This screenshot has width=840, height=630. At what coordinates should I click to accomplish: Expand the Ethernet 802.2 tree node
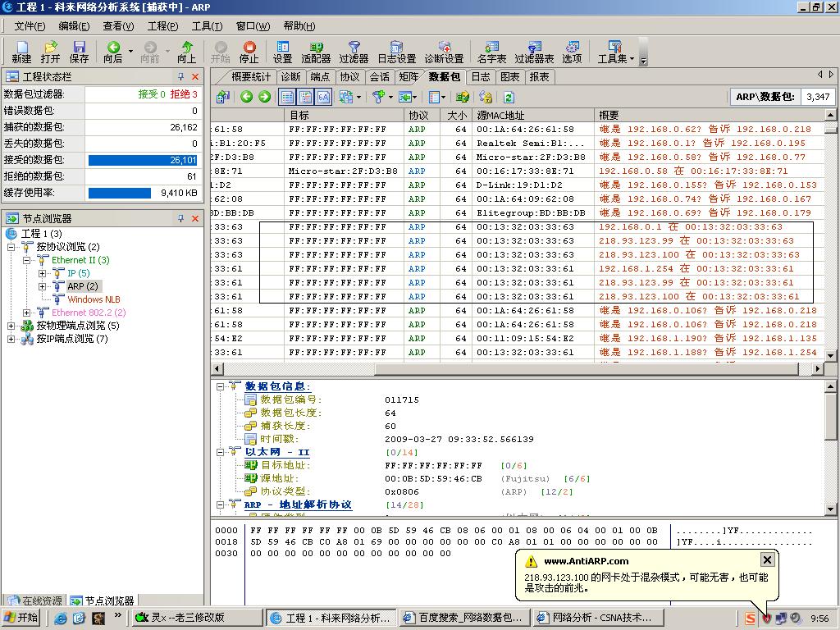click(x=27, y=313)
